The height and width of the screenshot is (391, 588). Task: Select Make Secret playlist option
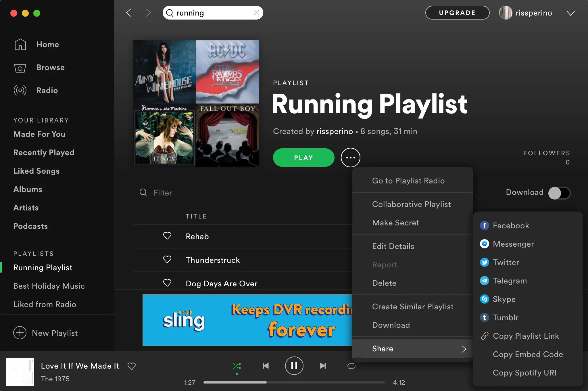(395, 223)
